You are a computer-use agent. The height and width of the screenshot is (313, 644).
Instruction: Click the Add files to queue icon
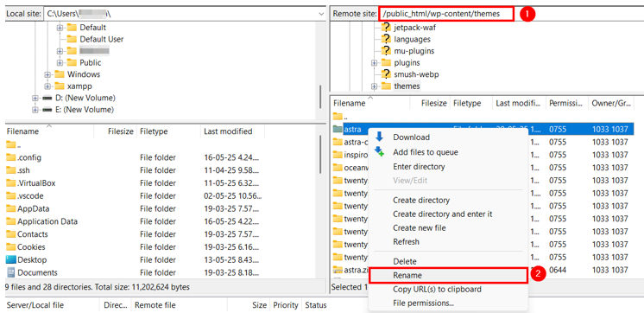click(379, 152)
